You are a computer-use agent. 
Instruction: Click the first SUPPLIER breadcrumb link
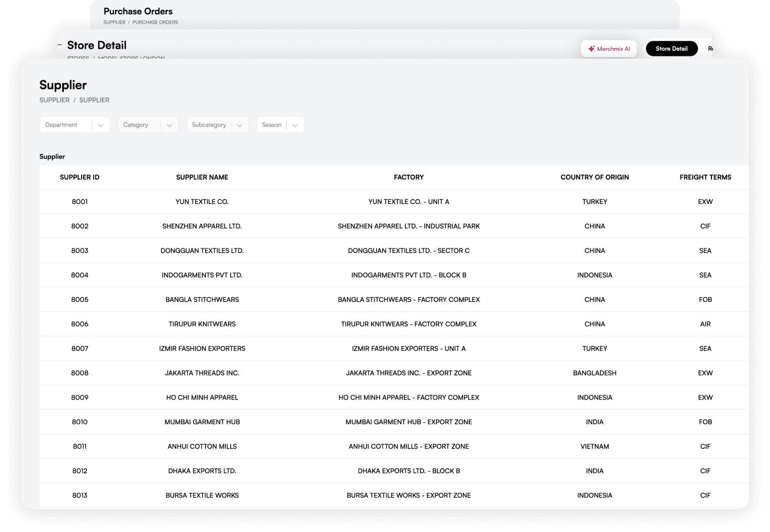[x=54, y=100]
